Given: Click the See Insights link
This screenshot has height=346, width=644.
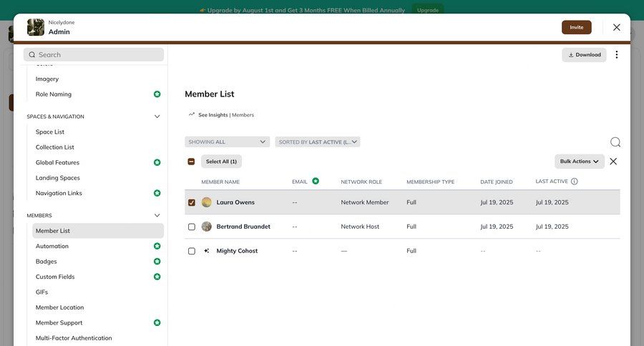Looking at the screenshot, I should tap(213, 114).
